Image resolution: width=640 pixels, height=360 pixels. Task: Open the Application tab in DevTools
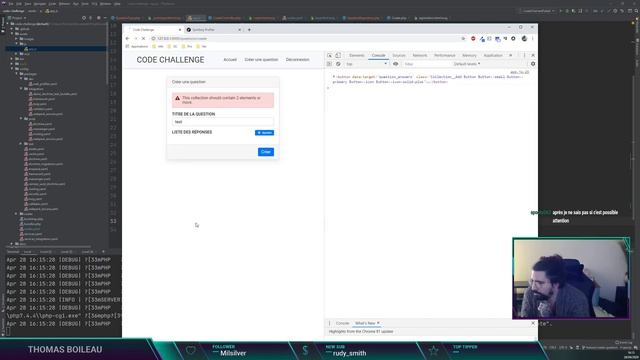tap(493, 55)
